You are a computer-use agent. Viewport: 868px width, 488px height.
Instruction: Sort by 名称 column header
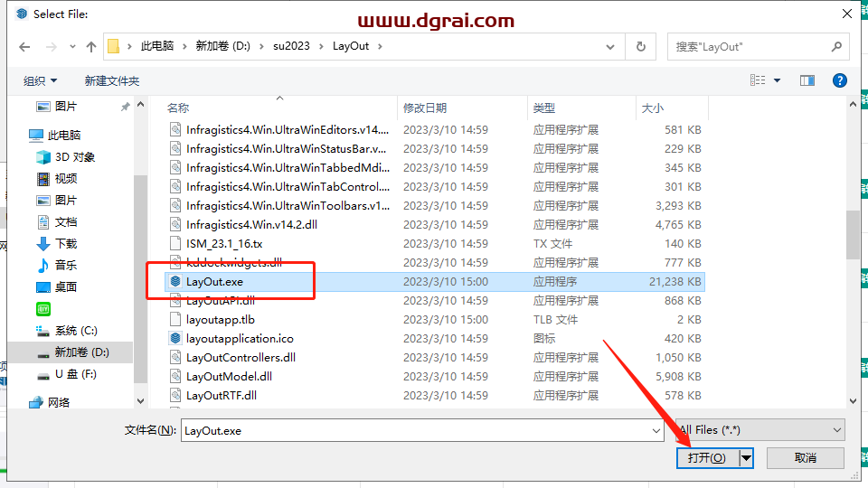(x=178, y=108)
